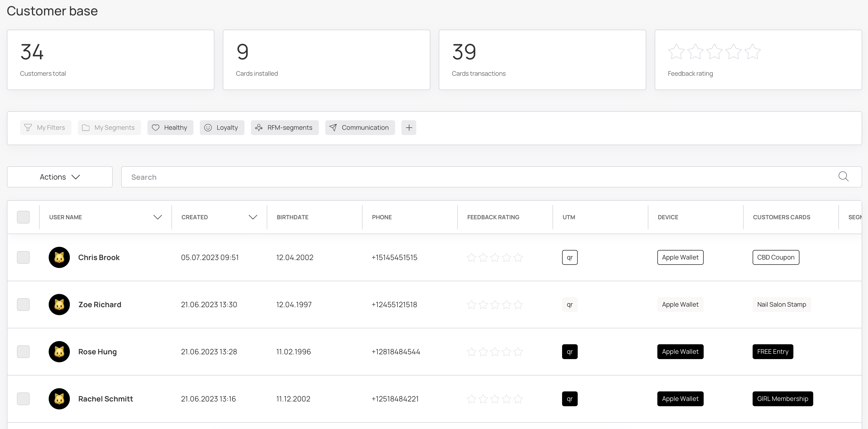The image size is (868, 429).
Task: Click the search magnifier icon
Action: 843,176
